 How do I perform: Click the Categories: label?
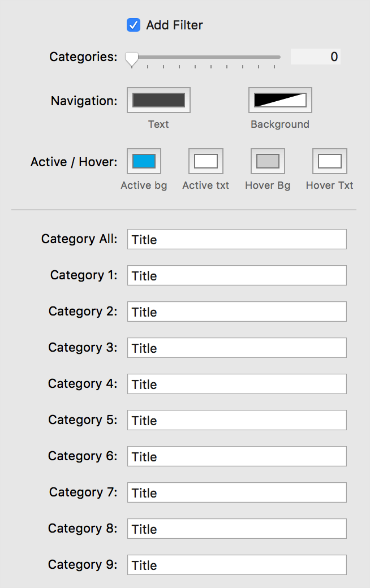(83, 57)
